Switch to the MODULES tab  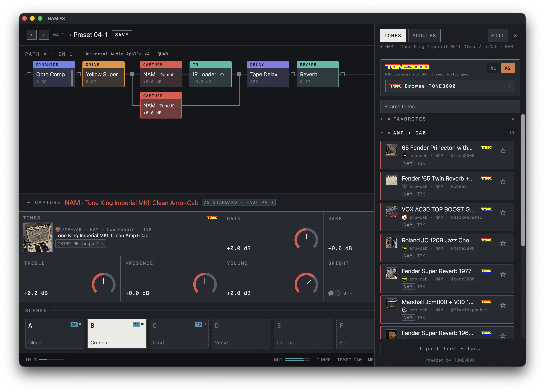(x=424, y=36)
